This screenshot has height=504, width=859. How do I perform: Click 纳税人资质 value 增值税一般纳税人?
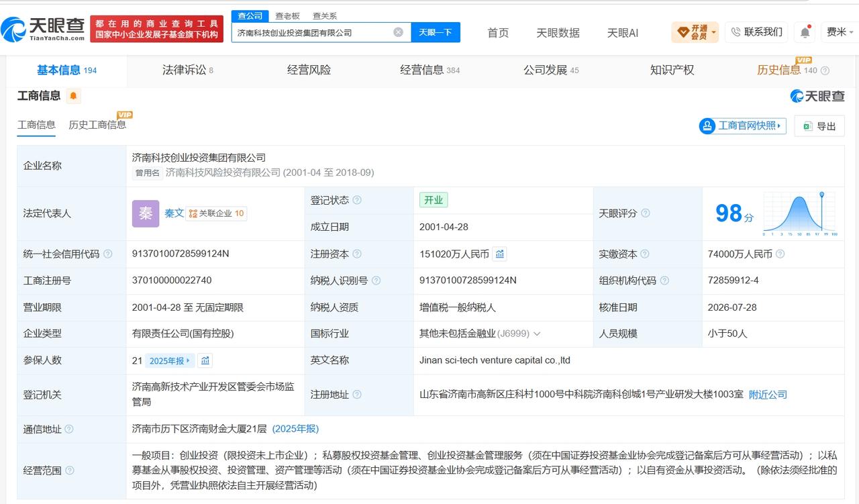pos(458,307)
